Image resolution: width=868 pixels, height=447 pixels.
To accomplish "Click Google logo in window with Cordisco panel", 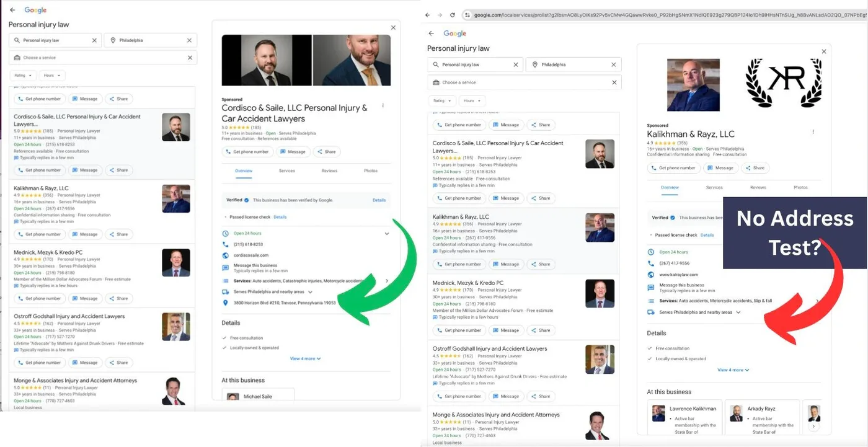I will (35, 10).
